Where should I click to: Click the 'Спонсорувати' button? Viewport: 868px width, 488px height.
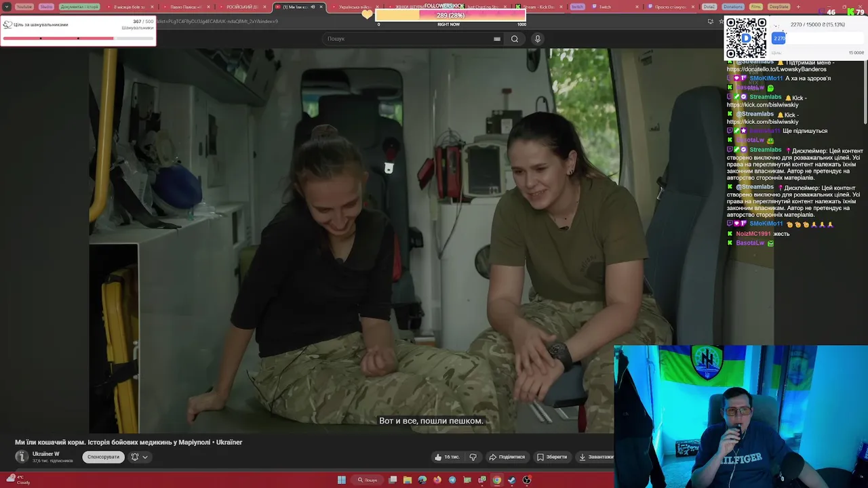[x=103, y=457]
